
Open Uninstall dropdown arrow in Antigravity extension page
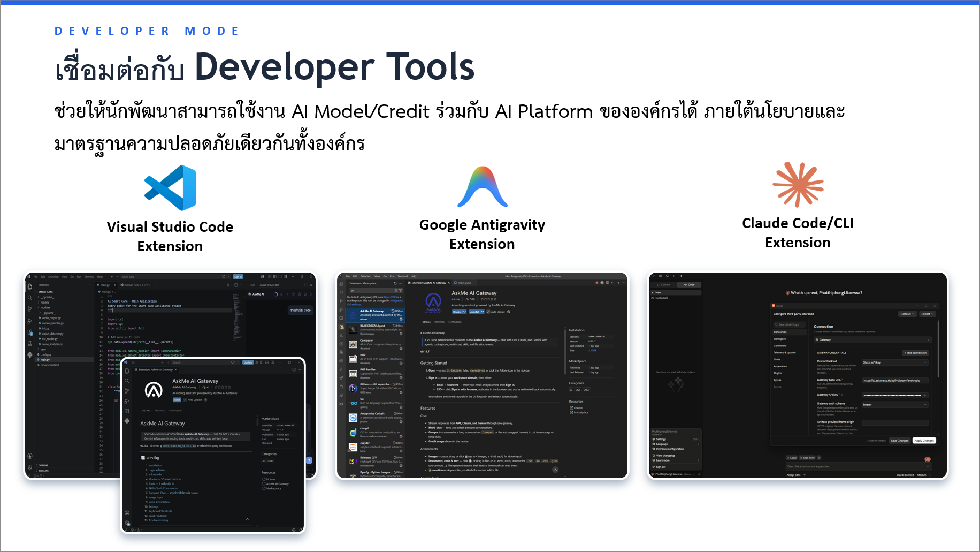483,312
